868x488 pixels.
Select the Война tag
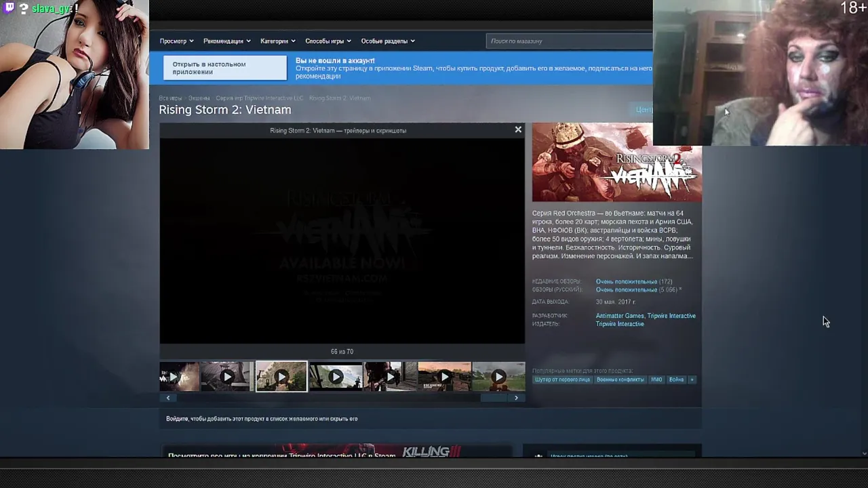click(676, 380)
